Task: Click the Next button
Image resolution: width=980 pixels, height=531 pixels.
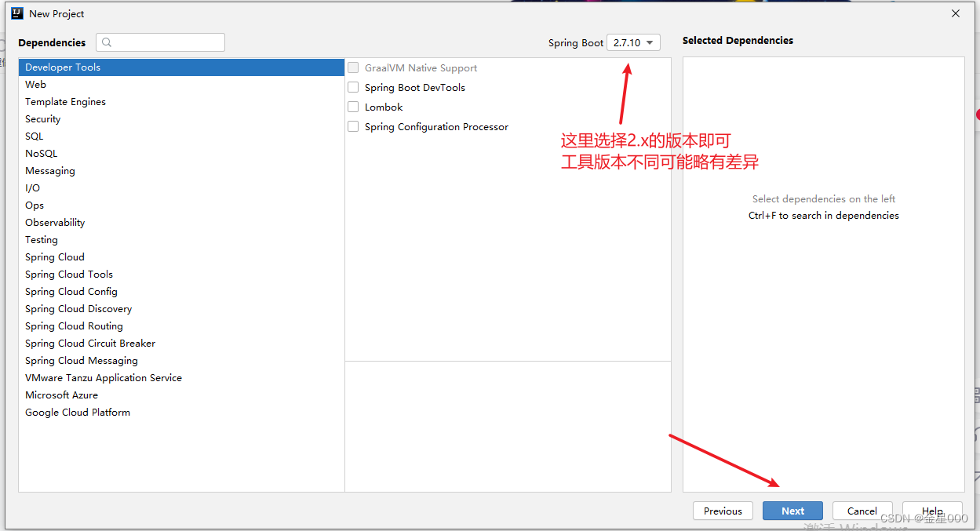Action: pyautogui.click(x=792, y=511)
